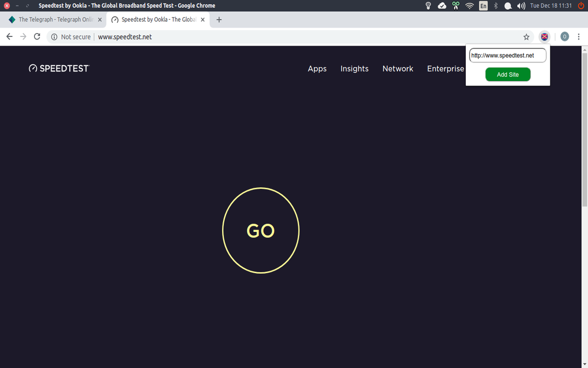Go back to previous page
The width and height of the screenshot is (588, 368).
(x=10, y=37)
